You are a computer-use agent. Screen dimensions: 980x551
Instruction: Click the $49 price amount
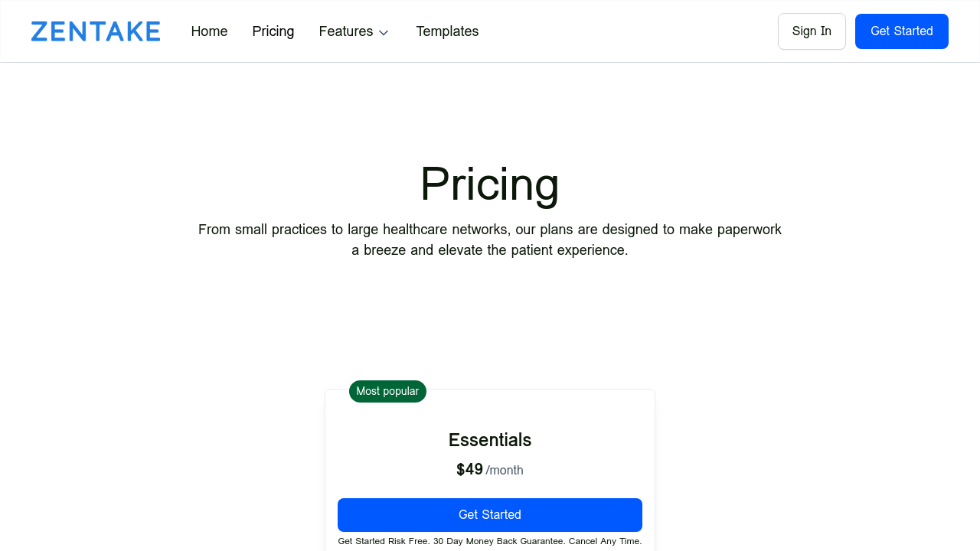click(x=469, y=469)
